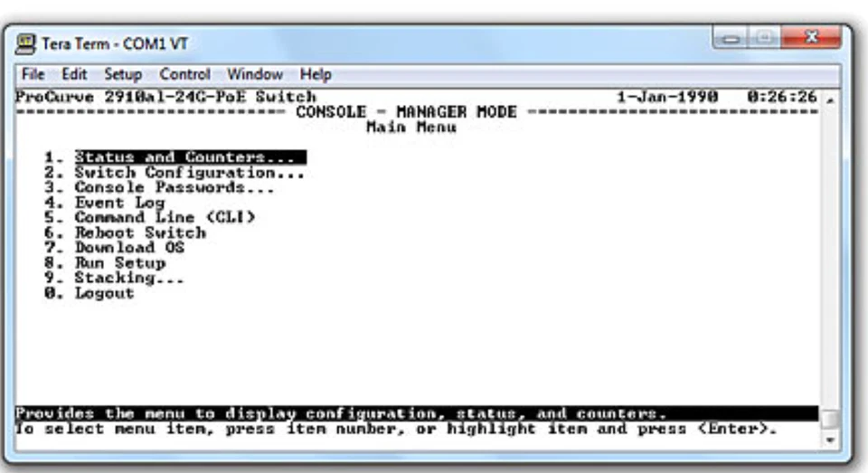The image size is (868, 473).
Task: Open the Setup menu
Action: point(123,74)
